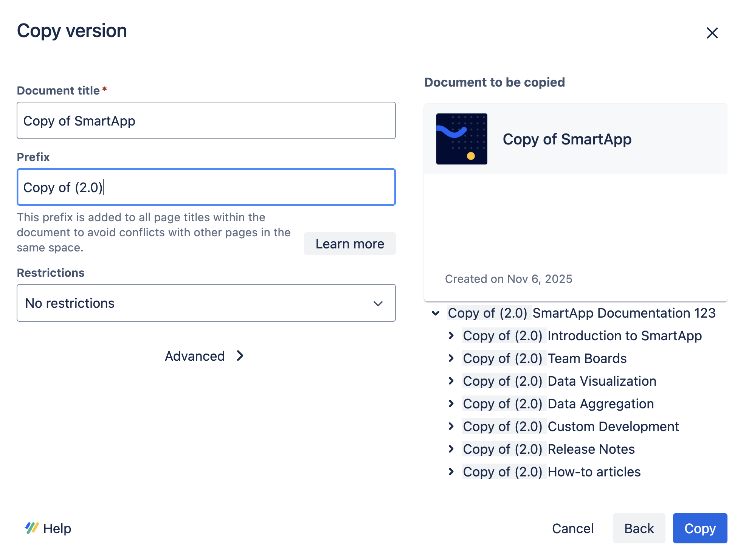The image size is (746, 560).
Task: Click Back to return to previous step
Action: 639,528
